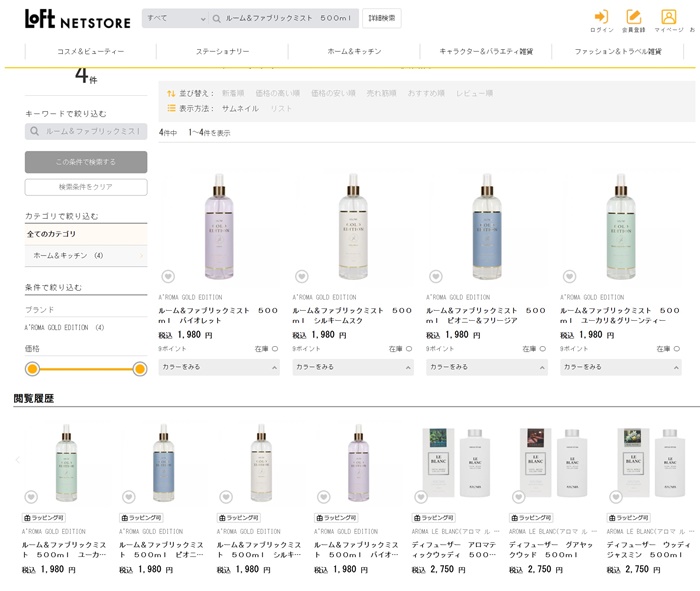This screenshot has width=700, height=591.
Task: Click the left price slider handle
Action: point(32,369)
